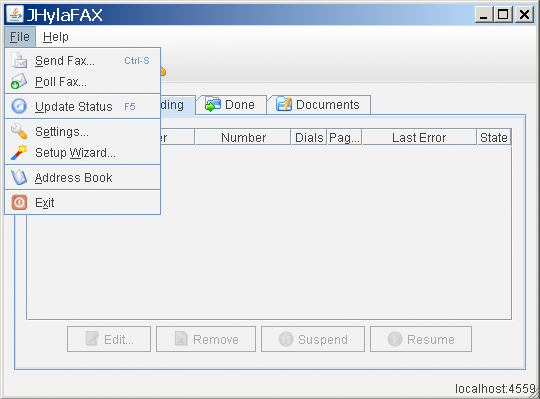Minimize the JHylaFAX window
Screen dimensions: 540x399
(x=484, y=15)
